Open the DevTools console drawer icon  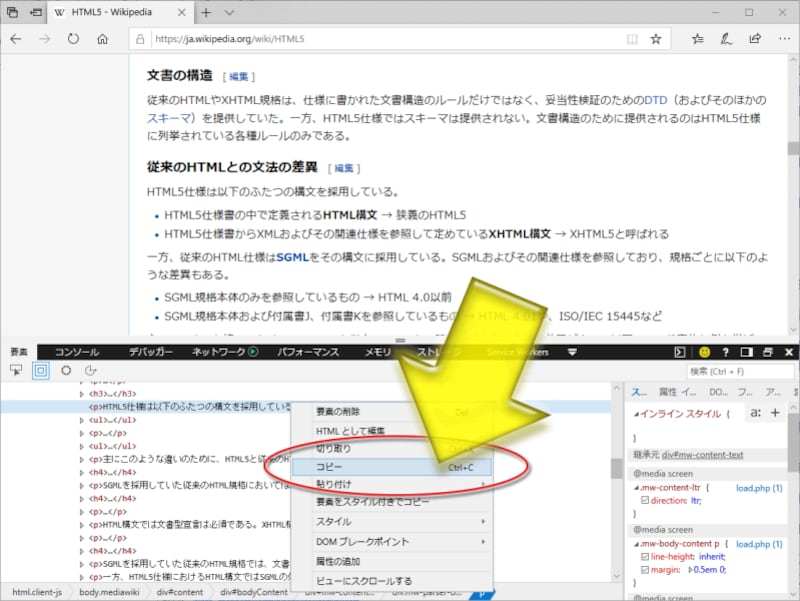[x=680, y=352]
